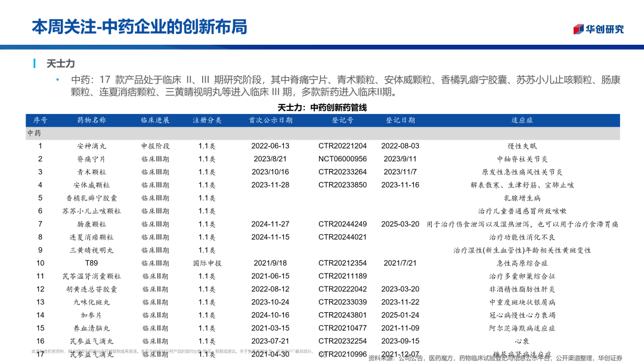Select first publication date 2022-06-13
Viewport: 644px width, 363px height.
tap(270, 146)
